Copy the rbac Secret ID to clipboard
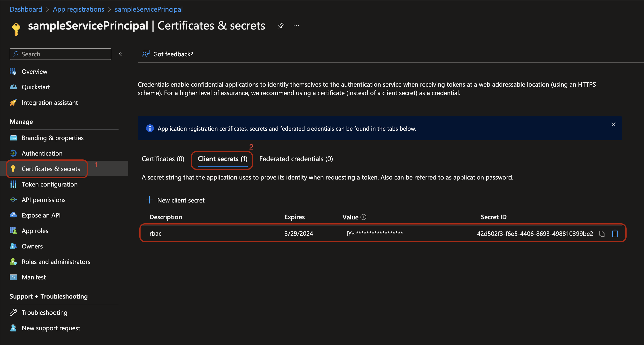The image size is (644, 345). 602,234
